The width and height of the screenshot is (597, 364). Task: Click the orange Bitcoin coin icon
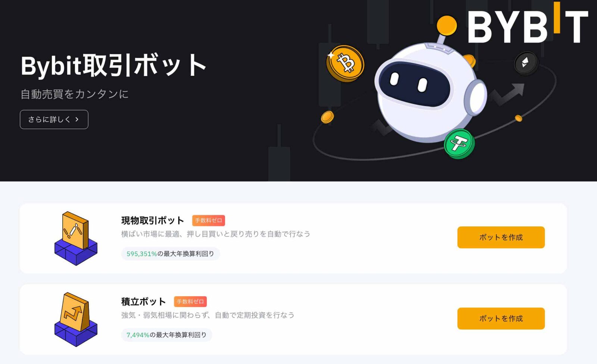[x=345, y=63]
